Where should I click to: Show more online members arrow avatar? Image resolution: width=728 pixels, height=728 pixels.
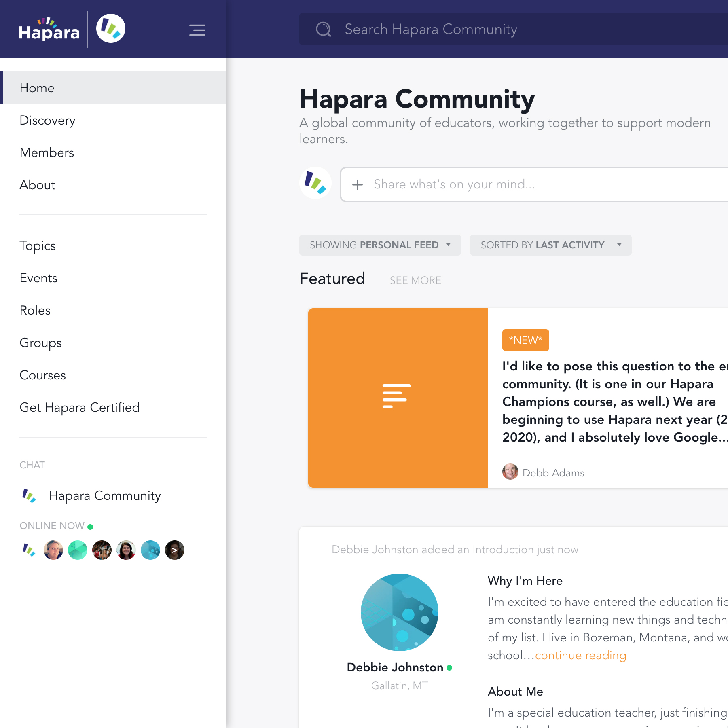[175, 550]
